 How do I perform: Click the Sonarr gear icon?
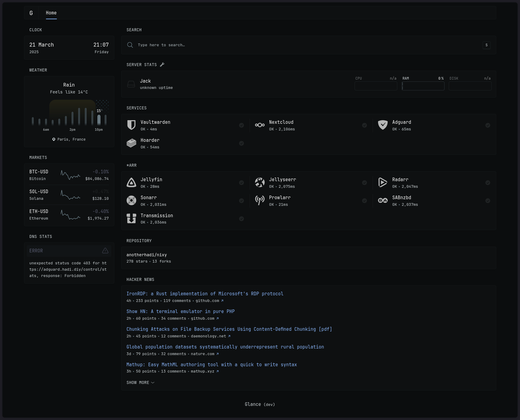131,200
